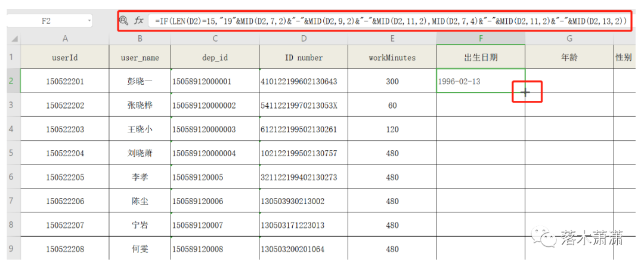Screen dimensions: 644x266
Task: Click inside the formula bar text
Action: point(391,20)
